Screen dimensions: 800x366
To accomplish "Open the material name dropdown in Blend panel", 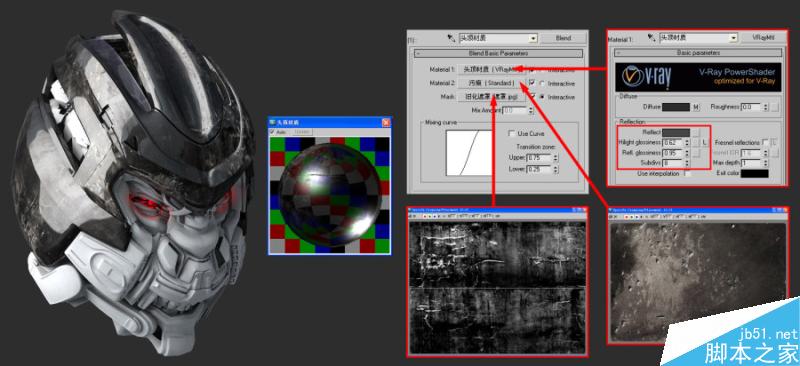I will 533,38.
